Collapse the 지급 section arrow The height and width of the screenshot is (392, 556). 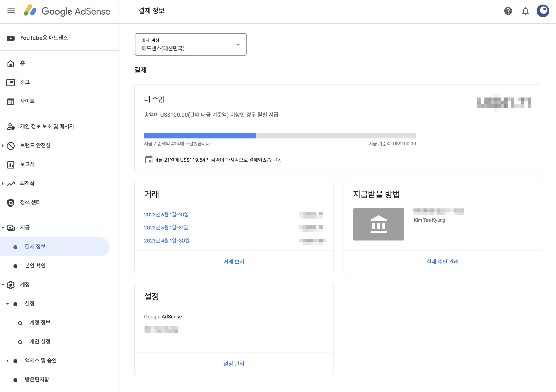3,228
